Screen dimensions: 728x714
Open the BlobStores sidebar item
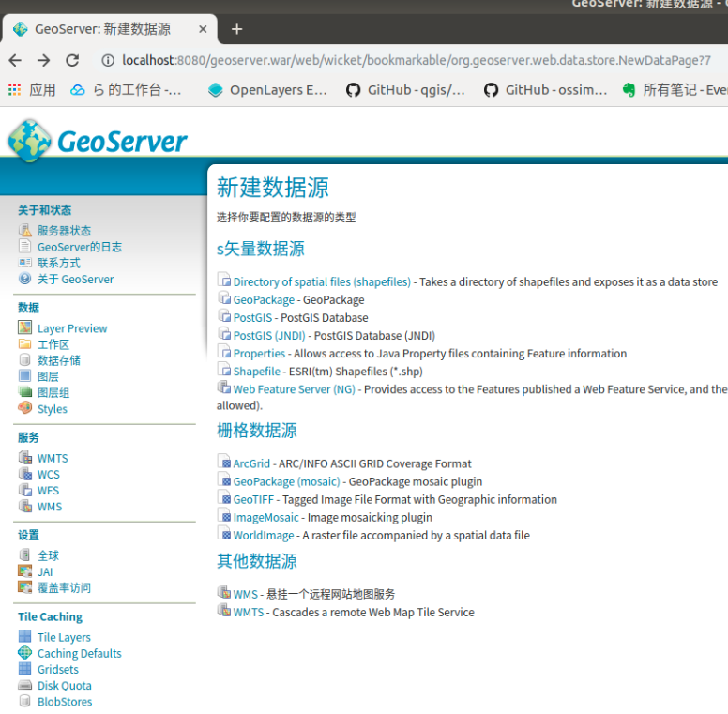tap(65, 702)
